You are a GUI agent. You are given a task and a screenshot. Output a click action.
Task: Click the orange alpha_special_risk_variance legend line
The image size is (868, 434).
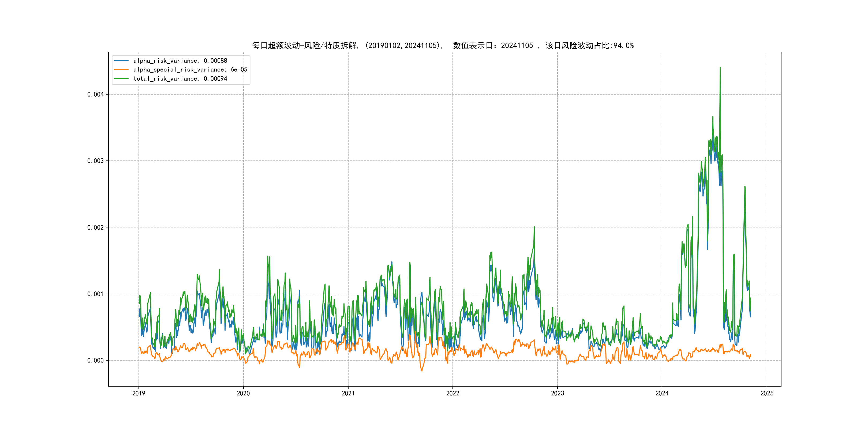(121, 70)
